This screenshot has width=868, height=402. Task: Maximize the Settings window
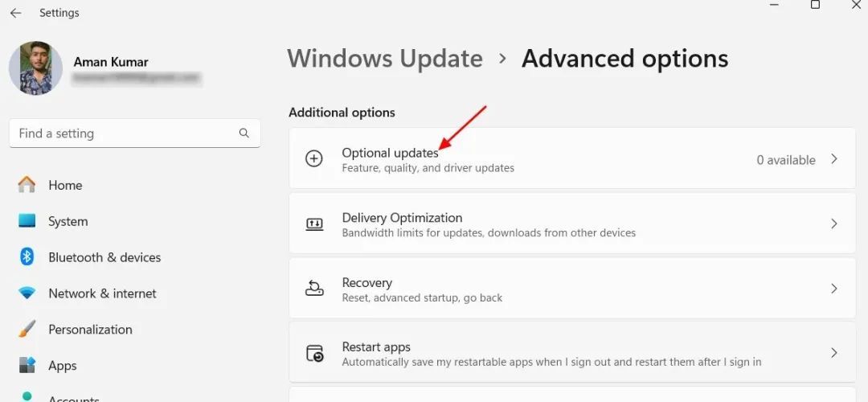pos(815,5)
